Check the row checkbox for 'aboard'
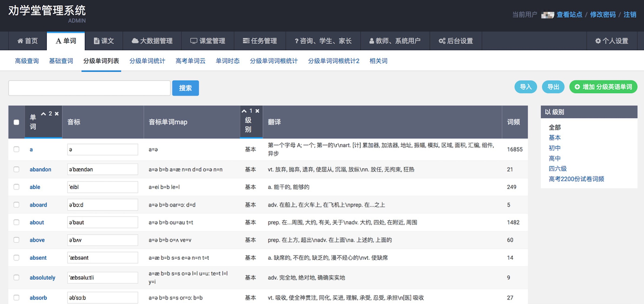 click(x=16, y=205)
